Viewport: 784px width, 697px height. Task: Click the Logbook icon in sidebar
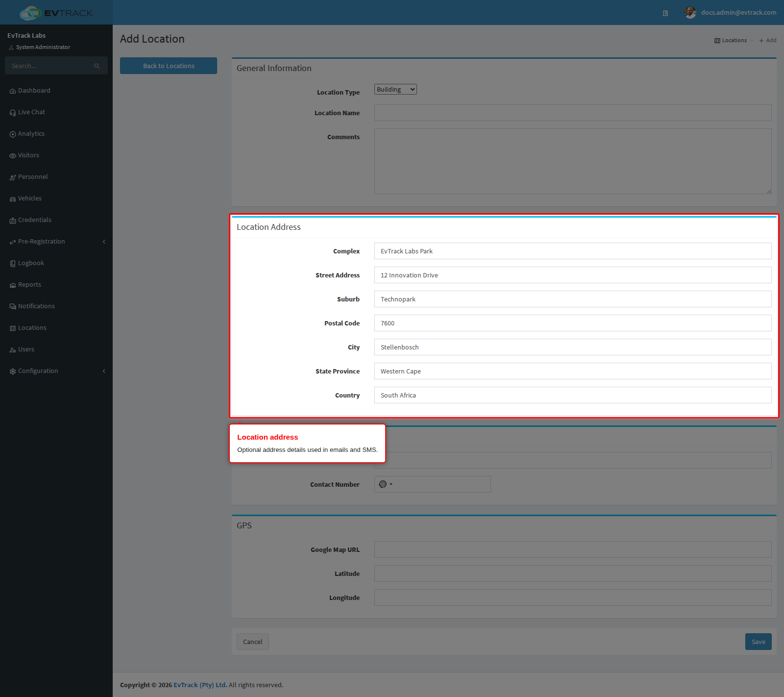[x=13, y=264]
